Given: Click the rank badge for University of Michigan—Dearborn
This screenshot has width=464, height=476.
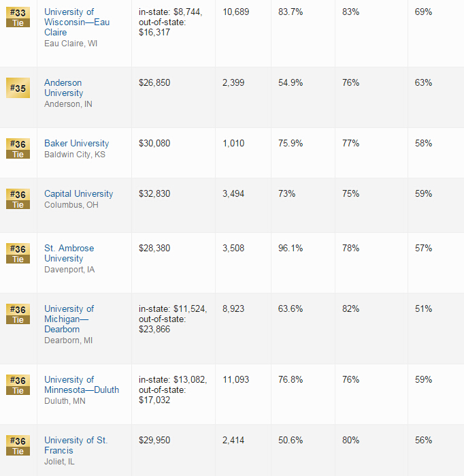Looking at the screenshot, I should tap(18, 314).
